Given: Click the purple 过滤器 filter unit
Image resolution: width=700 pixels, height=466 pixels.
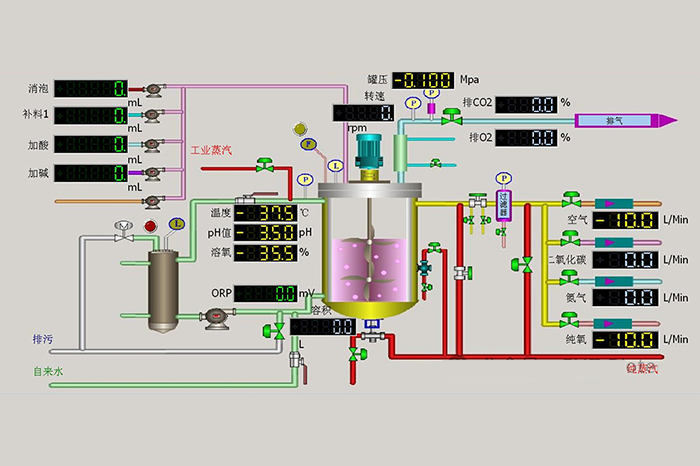Looking at the screenshot, I should (503, 205).
